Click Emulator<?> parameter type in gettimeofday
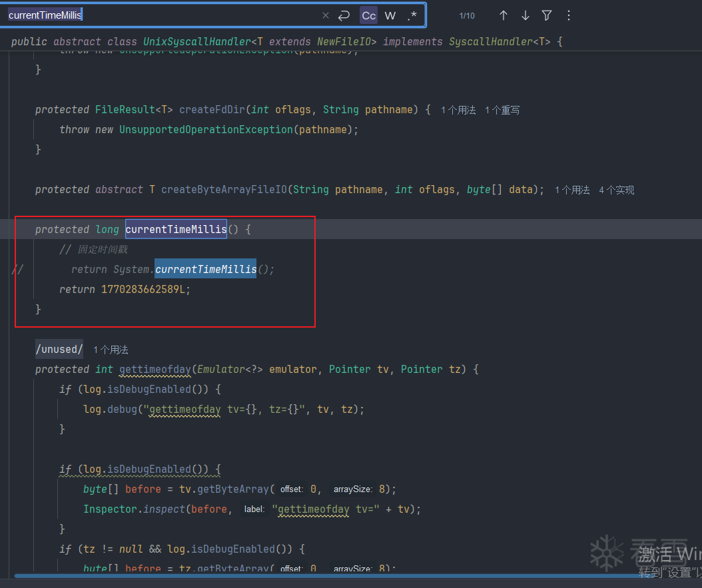This screenshot has width=702, height=588. [x=230, y=370]
